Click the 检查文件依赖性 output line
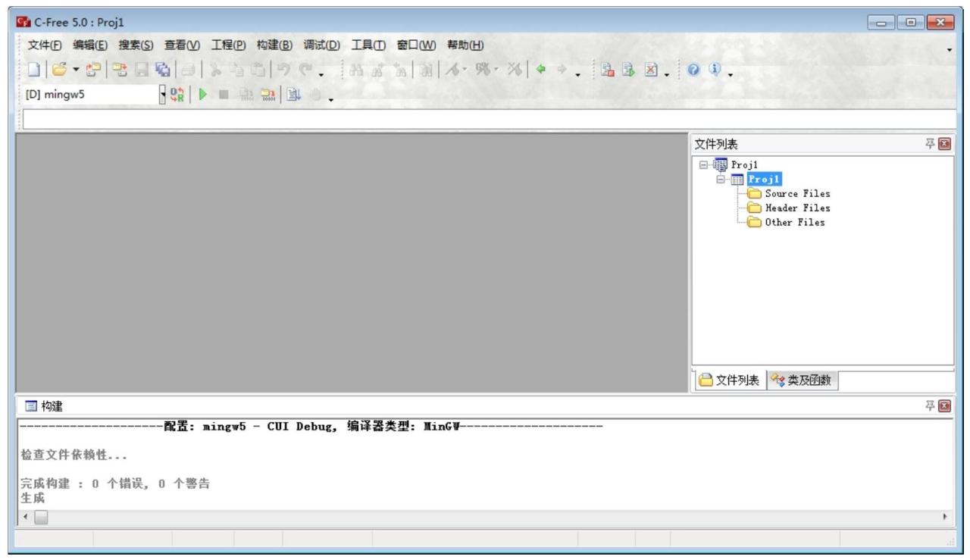This screenshot has width=970, height=560. point(74,455)
